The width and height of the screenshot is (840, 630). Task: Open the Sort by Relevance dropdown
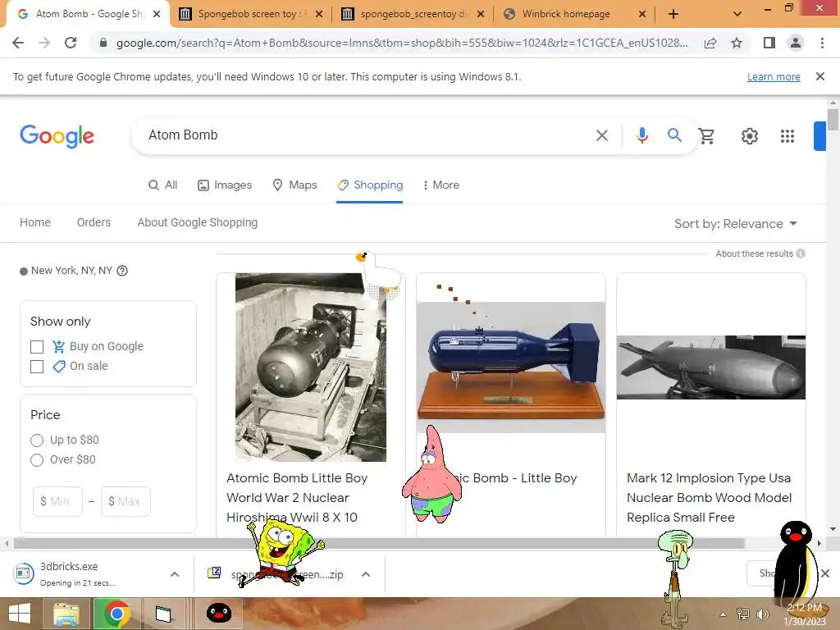click(x=736, y=224)
